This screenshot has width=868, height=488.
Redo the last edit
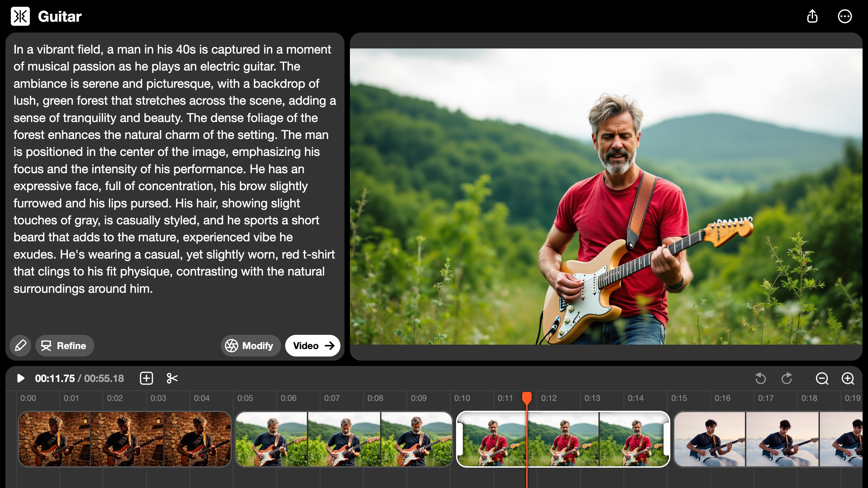click(787, 378)
